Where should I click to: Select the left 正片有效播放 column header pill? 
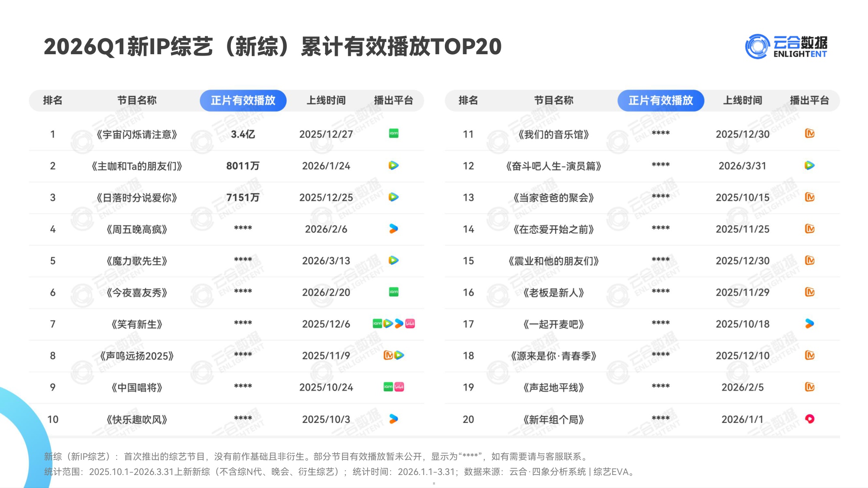point(244,100)
